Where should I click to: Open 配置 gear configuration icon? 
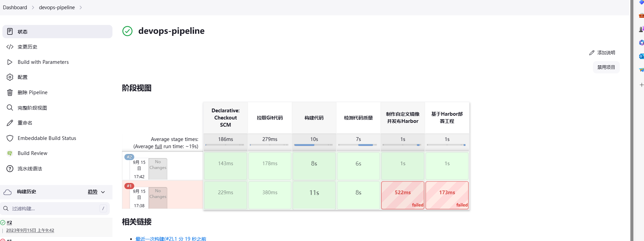tap(10, 77)
